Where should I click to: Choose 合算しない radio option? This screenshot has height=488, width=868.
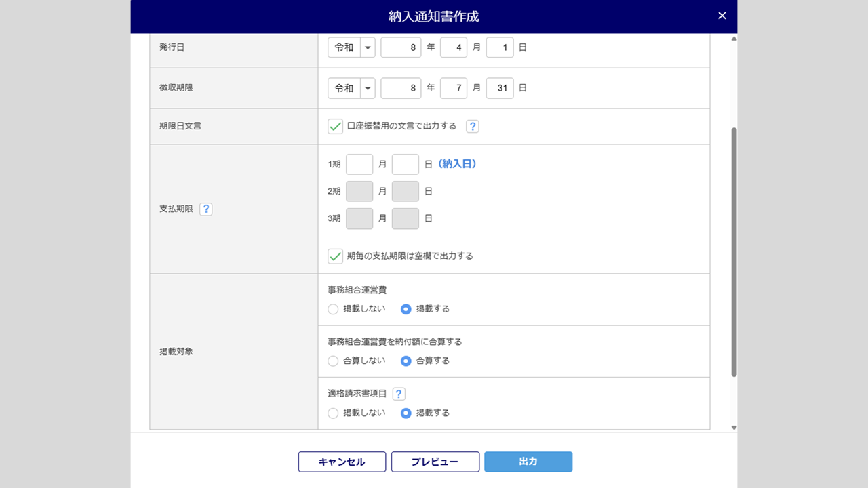333,361
